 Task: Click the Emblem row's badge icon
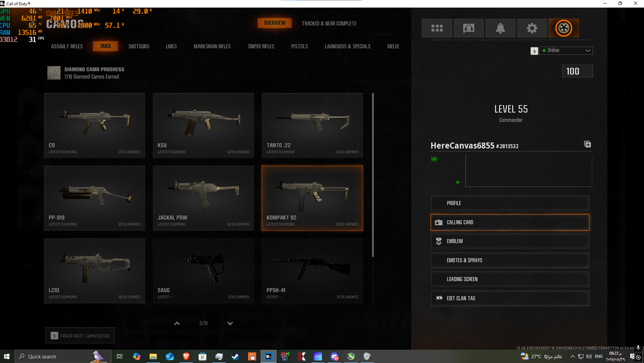pos(439,241)
